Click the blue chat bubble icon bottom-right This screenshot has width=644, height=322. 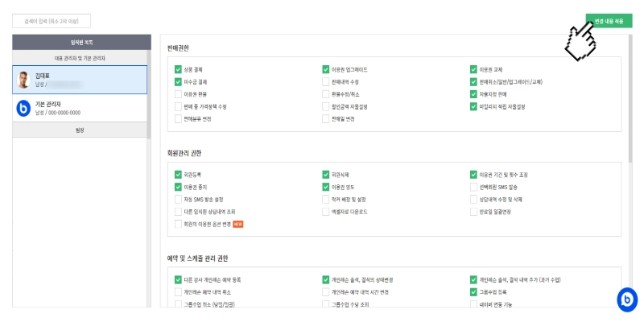(x=627, y=299)
